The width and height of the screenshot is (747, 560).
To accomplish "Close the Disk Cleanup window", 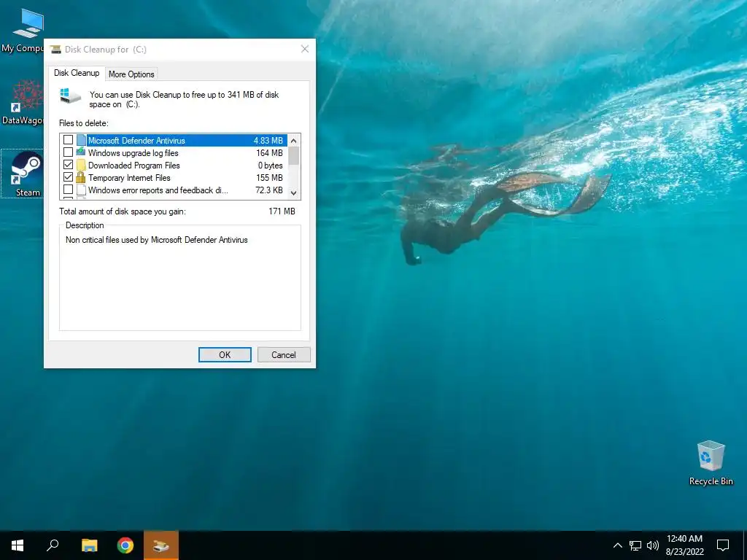I will (305, 49).
